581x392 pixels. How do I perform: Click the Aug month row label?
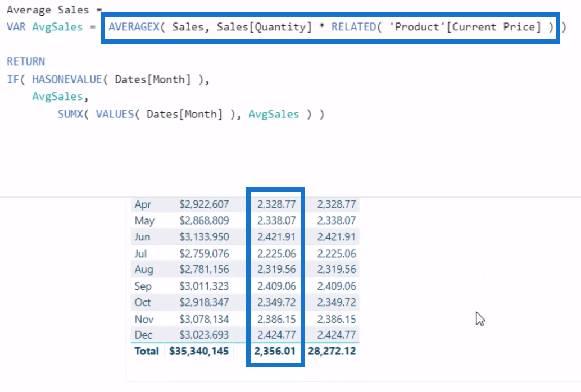(144, 270)
